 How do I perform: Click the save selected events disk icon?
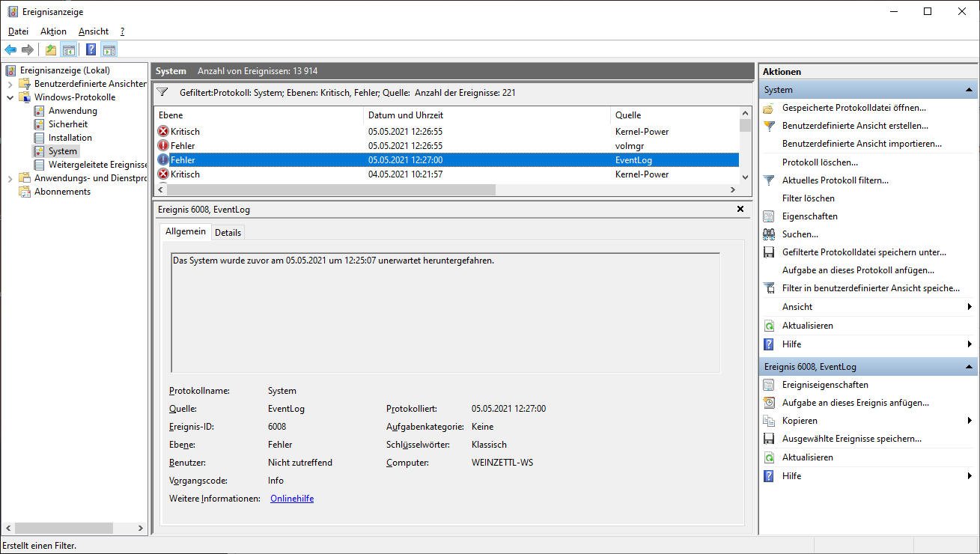(768, 439)
